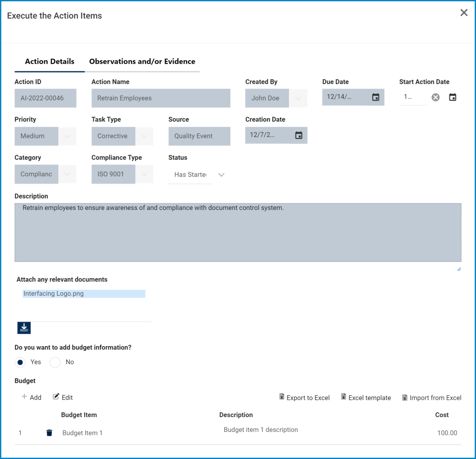476x459 pixels.
Task: Expand the Status dropdown
Action: (221, 175)
